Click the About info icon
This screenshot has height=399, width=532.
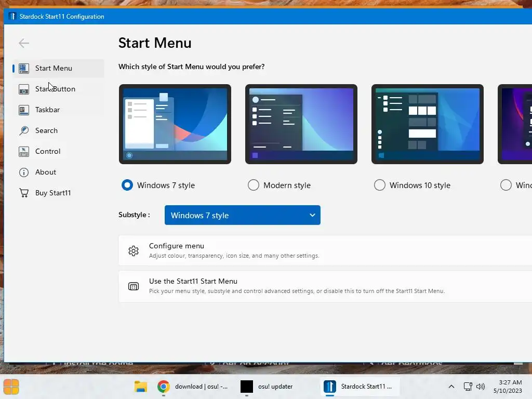click(x=24, y=172)
